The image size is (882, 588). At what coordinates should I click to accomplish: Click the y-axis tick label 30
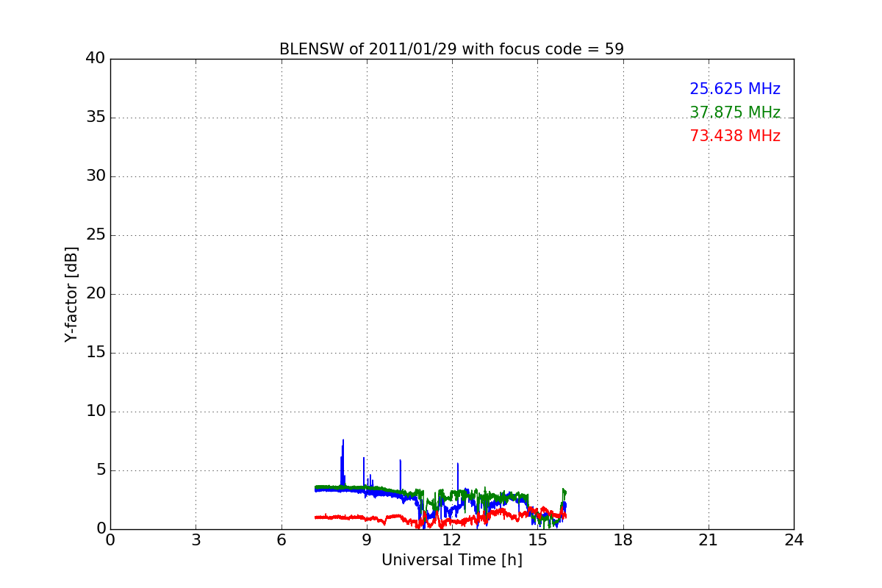96,176
